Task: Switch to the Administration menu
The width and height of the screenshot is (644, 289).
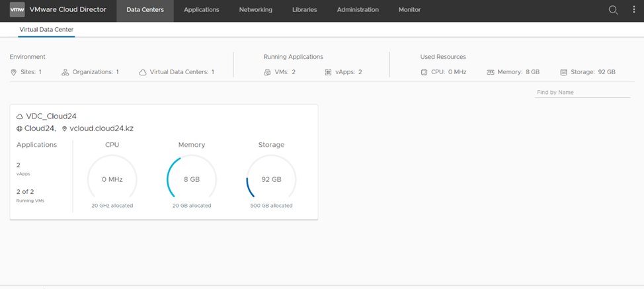Action: click(358, 10)
